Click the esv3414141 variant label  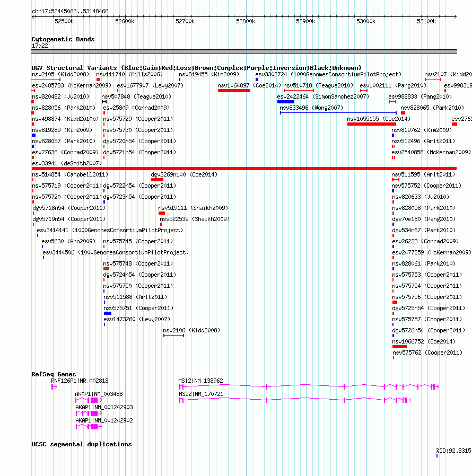pos(110,230)
